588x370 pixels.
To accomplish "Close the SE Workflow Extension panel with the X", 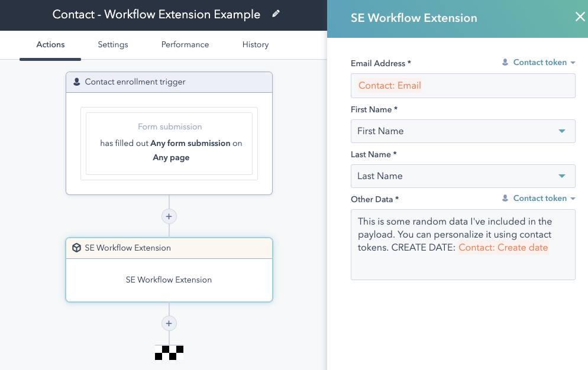I will coord(579,17).
